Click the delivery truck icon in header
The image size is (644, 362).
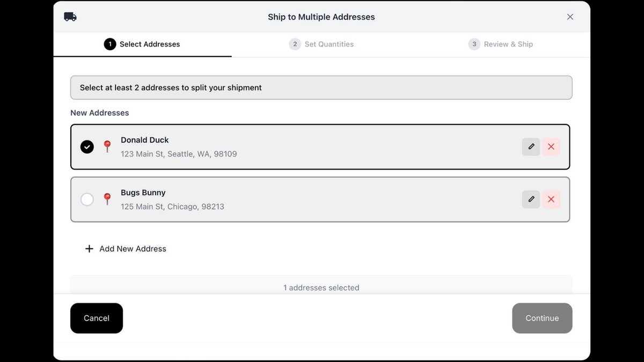70,17
